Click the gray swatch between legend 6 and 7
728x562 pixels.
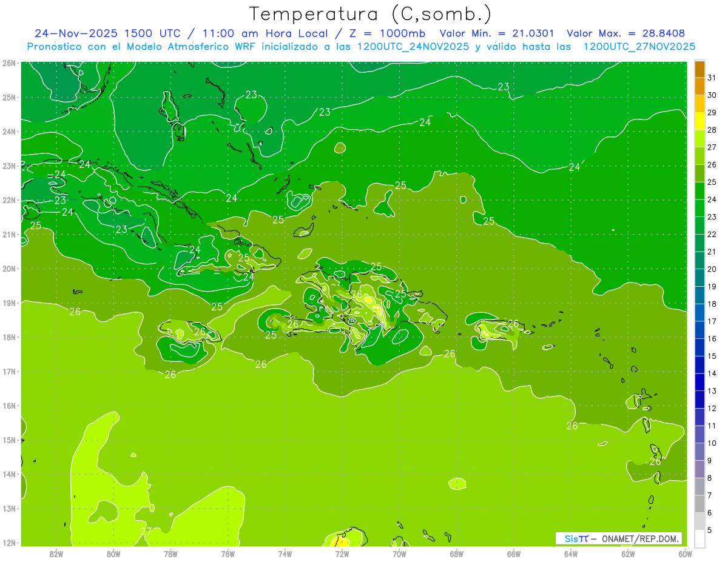pos(700,504)
